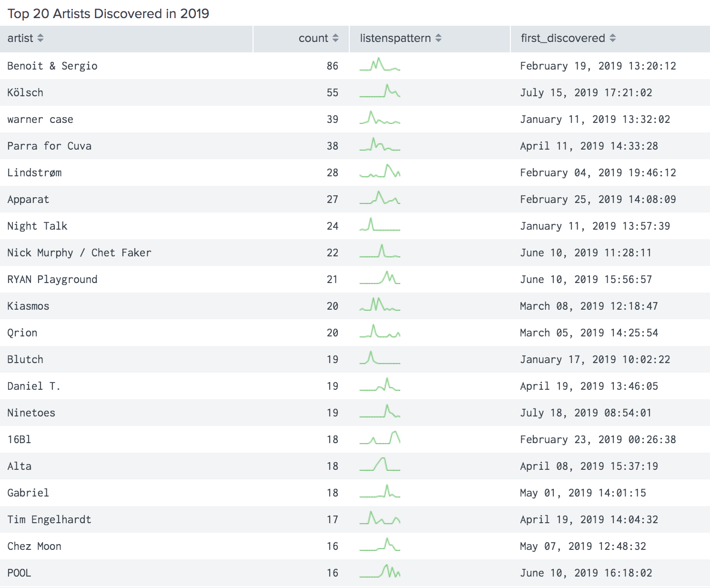Image resolution: width=710 pixels, height=588 pixels.
Task: Click the Gabriel sparkline graph
Action: click(x=380, y=491)
